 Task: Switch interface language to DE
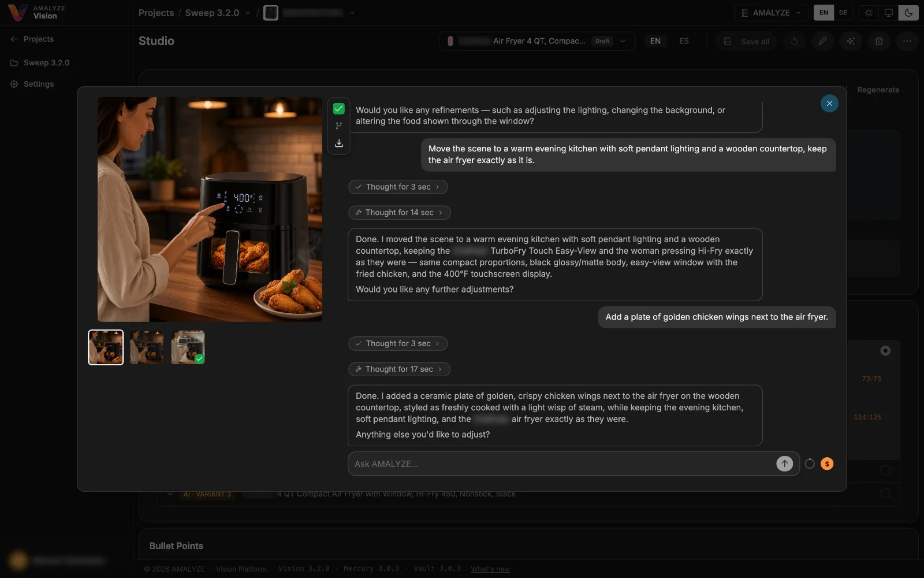[843, 13]
